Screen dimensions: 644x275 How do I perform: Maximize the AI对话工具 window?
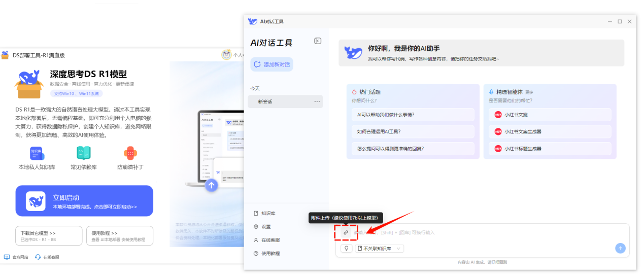[x=620, y=21]
